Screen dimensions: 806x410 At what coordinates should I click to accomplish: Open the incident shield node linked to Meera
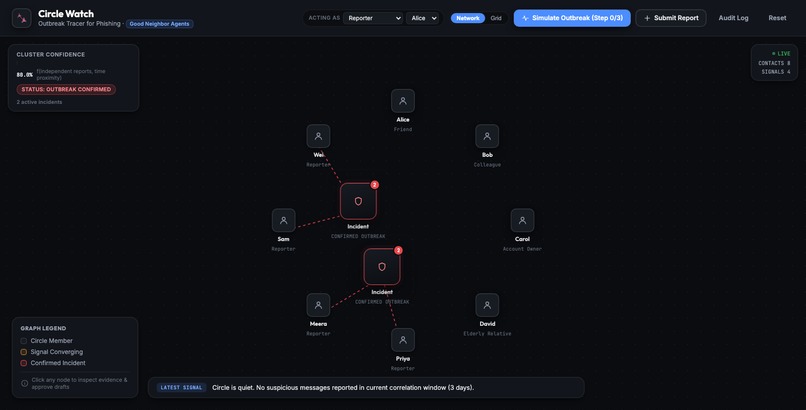click(382, 267)
